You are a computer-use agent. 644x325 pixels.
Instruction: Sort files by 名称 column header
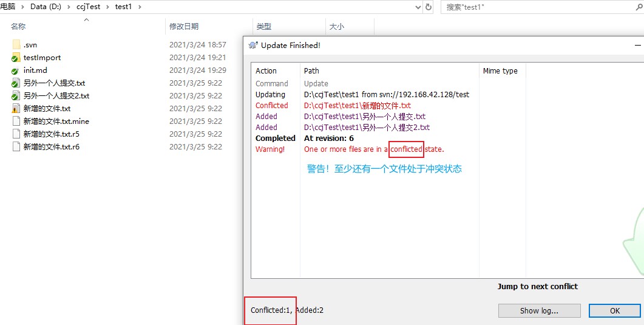18,27
